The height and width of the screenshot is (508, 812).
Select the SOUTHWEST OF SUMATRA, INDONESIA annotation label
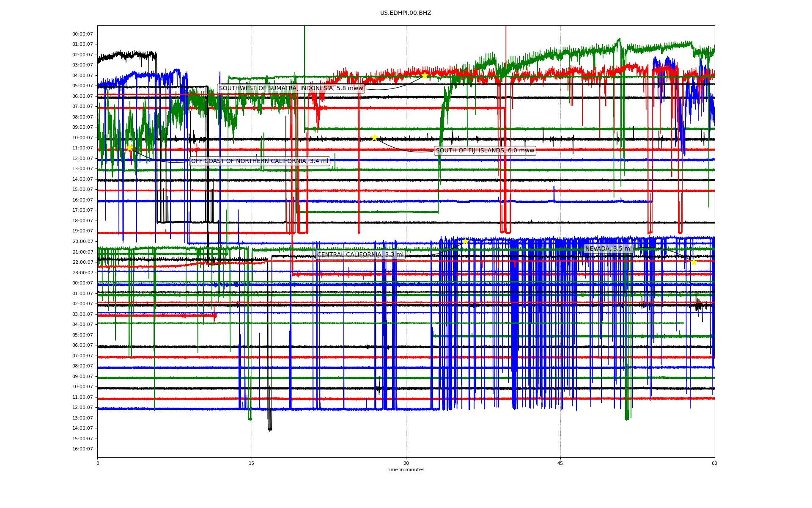point(291,88)
